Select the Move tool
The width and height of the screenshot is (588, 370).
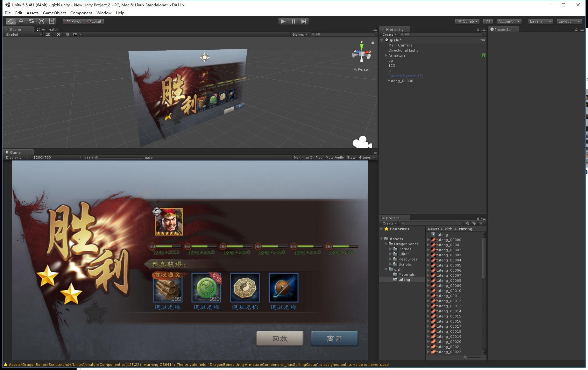(x=21, y=21)
